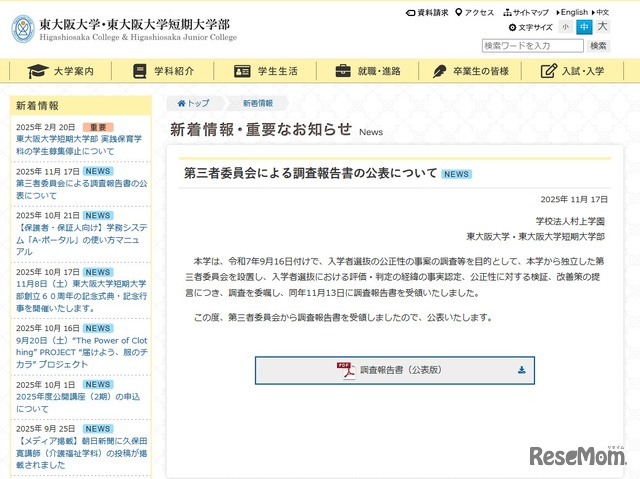This screenshot has height=479, width=640.
Task: Switch site language to 中文
Action: [600, 12]
